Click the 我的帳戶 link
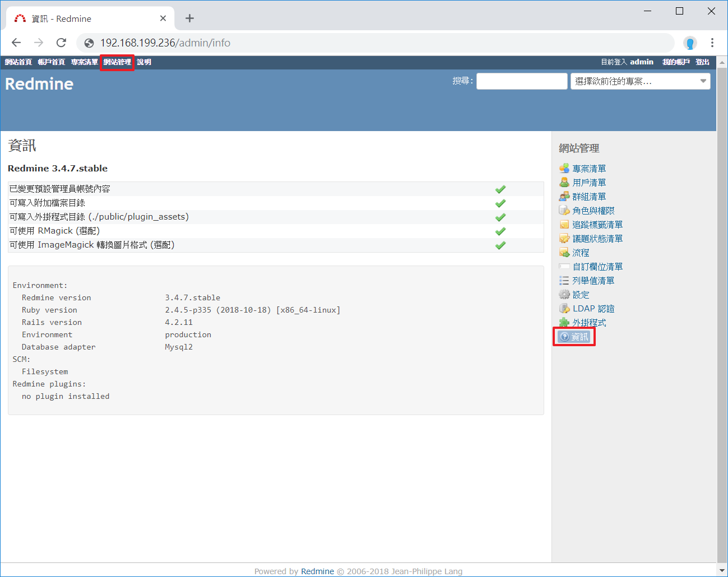Screen dimensions: 728x577 (x=676, y=62)
